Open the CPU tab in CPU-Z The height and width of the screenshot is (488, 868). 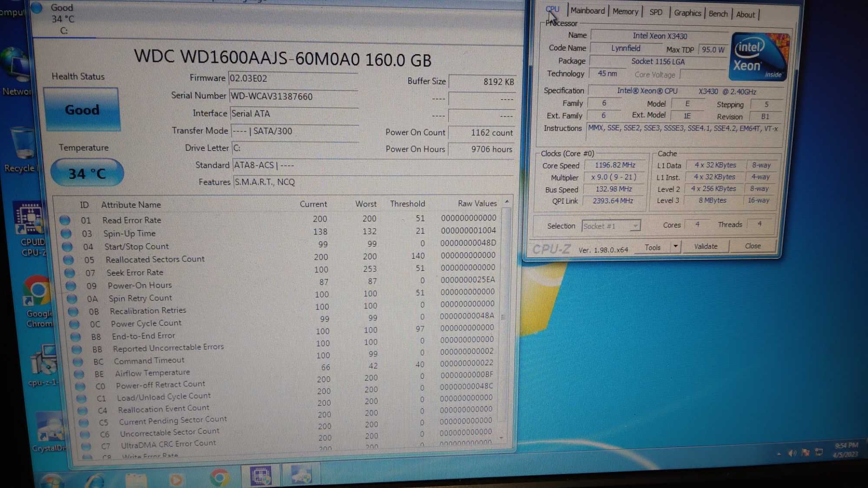click(x=552, y=9)
